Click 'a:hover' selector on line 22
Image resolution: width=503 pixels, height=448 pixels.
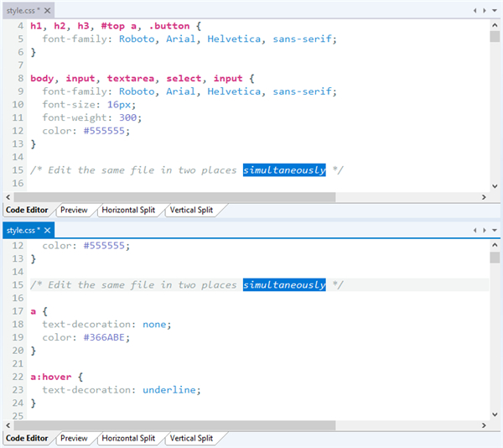51,377
